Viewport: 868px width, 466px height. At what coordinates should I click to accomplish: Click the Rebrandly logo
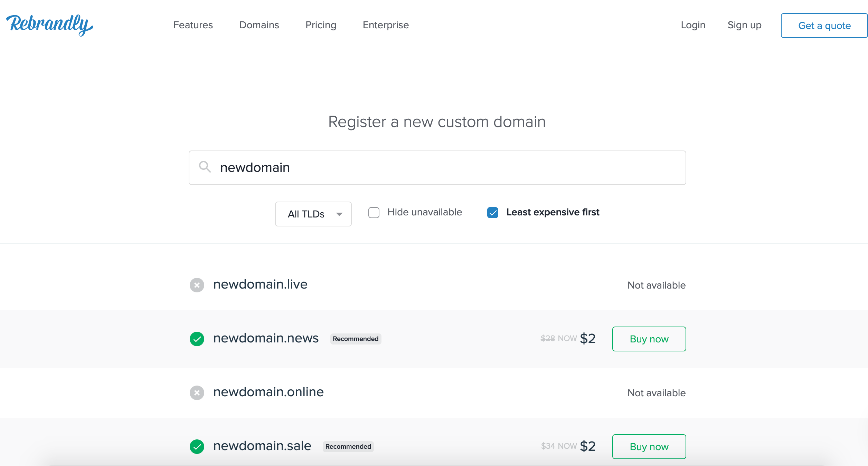(50, 25)
